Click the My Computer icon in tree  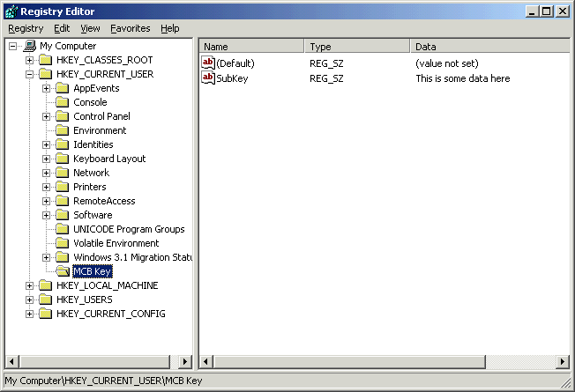click(30, 46)
